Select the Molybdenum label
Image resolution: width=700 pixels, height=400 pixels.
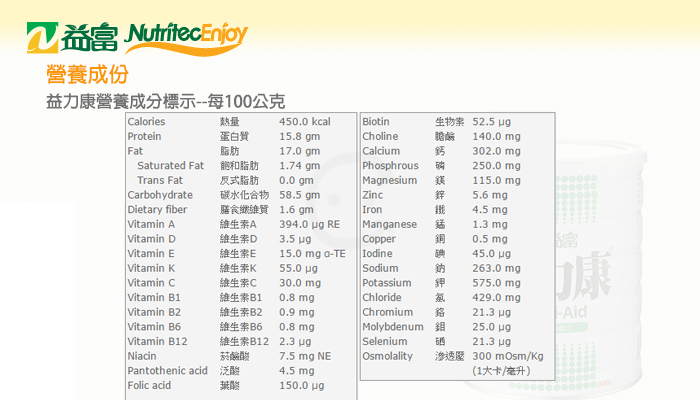click(x=393, y=327)
